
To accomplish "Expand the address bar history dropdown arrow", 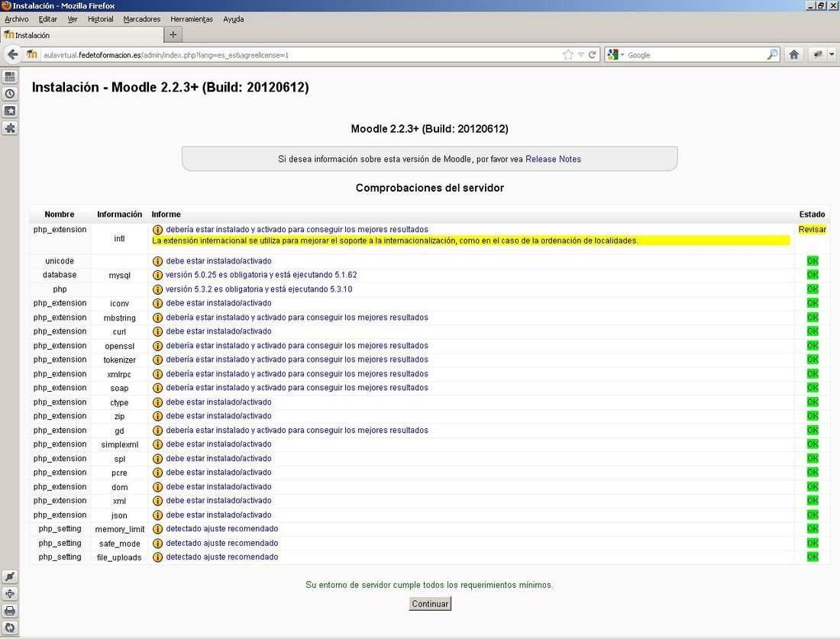I will pyautogui.click(x=580, y=55).
